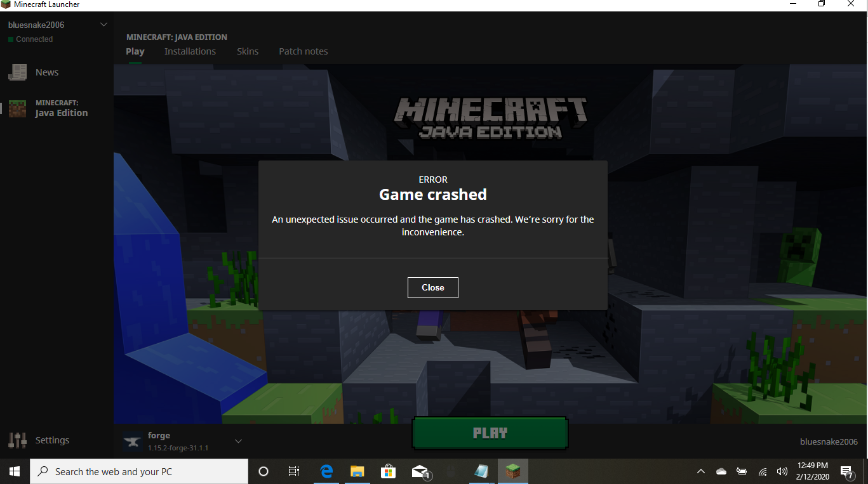868x484 pixels.
Task: Open the Action Center notifications icon
Action: click(847, 471)
